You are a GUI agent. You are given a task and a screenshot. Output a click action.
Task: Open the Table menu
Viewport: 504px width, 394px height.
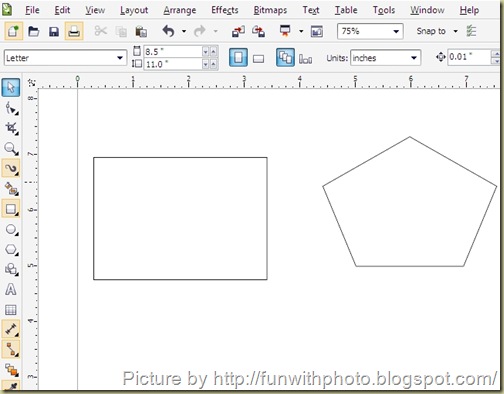346,10
